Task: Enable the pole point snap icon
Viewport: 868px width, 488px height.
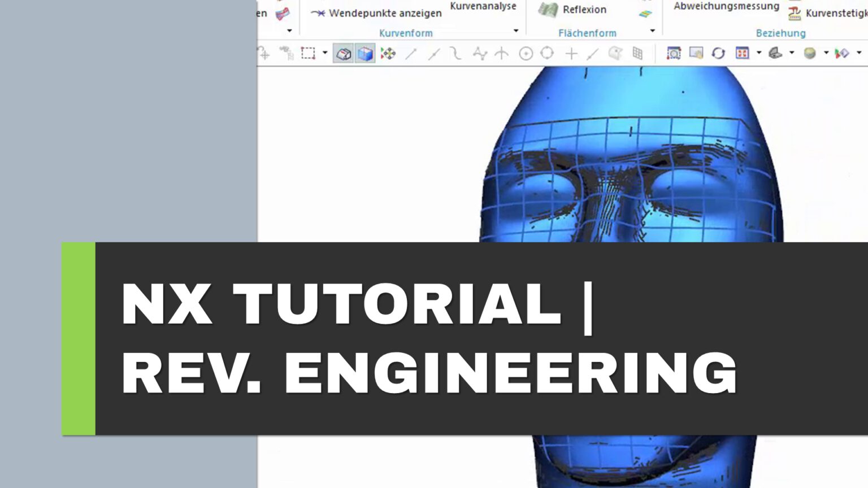Action: 480,54
